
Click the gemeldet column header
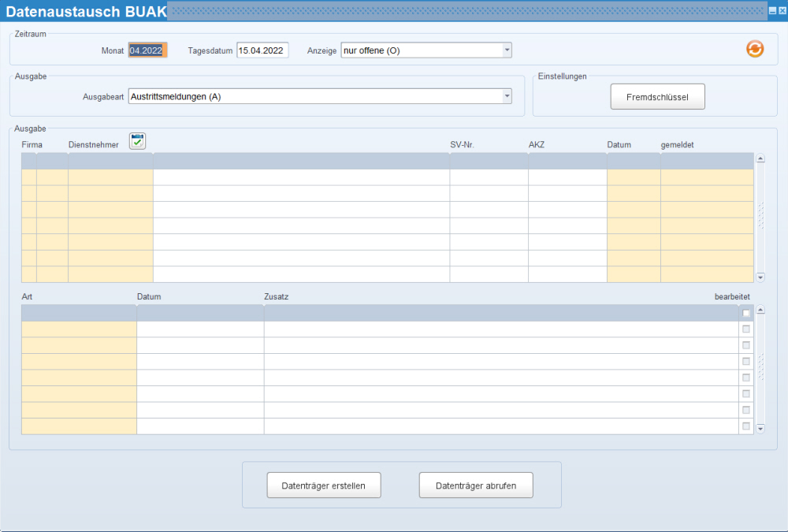tap(677, 145)
